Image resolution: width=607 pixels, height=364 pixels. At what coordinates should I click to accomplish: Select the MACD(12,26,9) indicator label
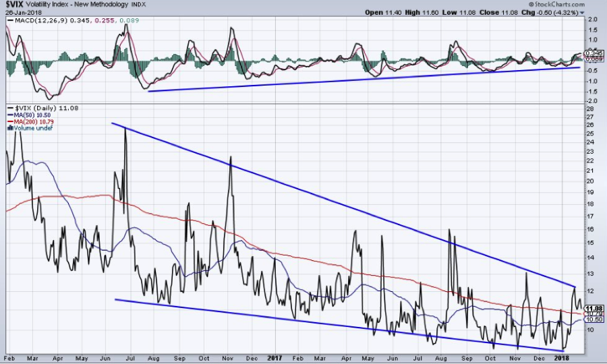(x=33, y=22)
